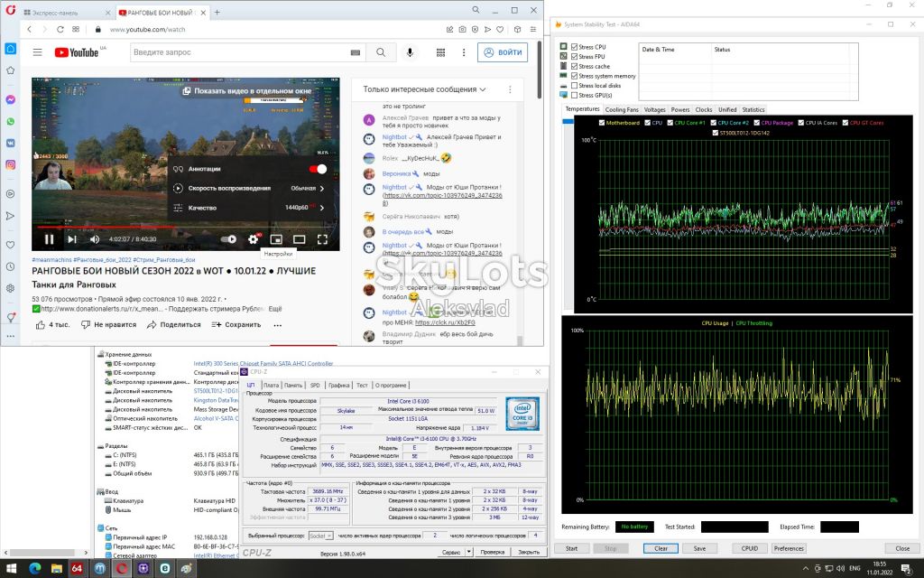
Task: Open Качество quality submenu
Action: coord(248,208)
